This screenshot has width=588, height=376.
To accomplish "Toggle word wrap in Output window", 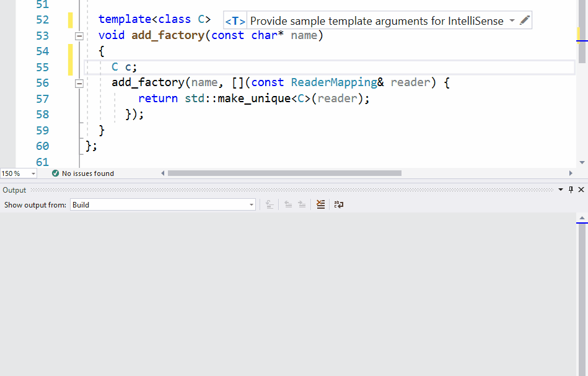I will pos(339,204).
